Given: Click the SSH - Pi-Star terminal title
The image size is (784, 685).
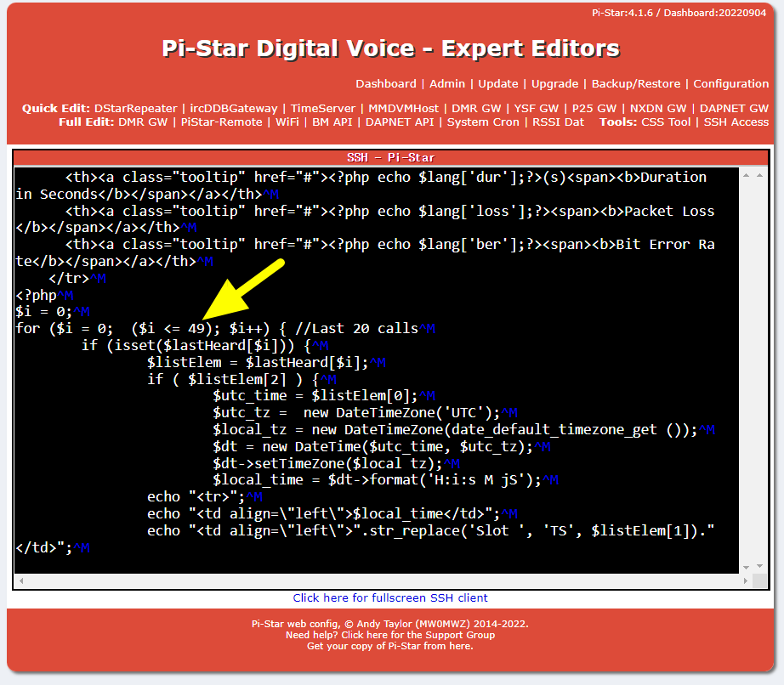Looking at the screenshot, I should coord(391,158).
